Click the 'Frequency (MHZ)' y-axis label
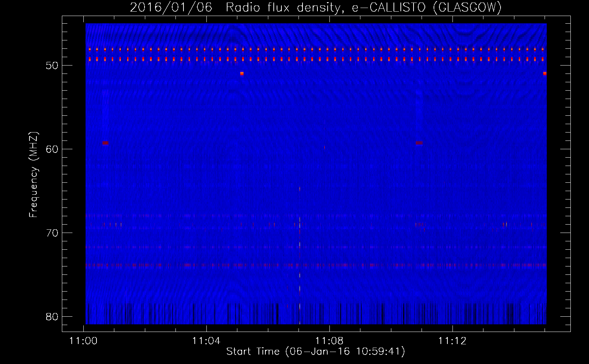Image resolution: width=589 pixels, height=364 pixels. (33, 175)
